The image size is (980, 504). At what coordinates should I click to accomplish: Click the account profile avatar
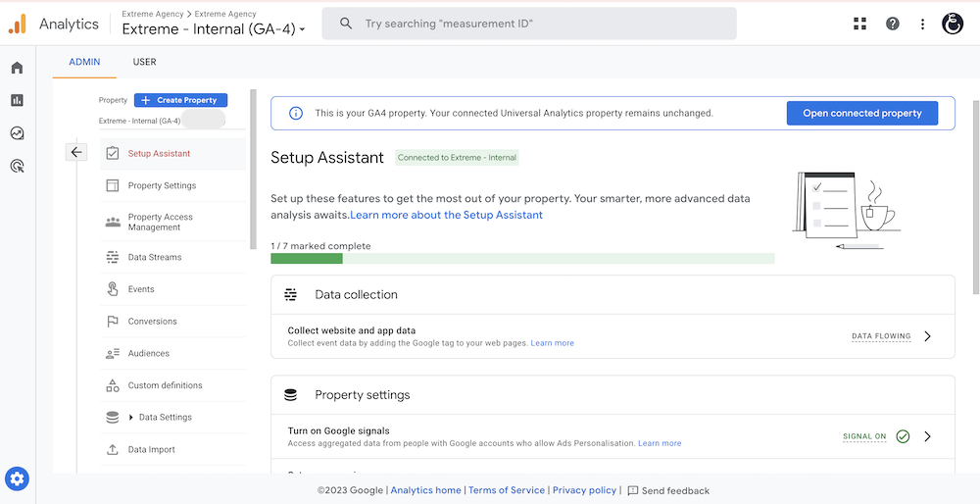pos(953,24)
